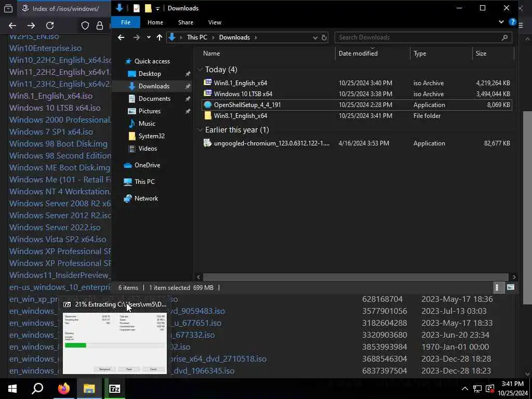Viewport: 532px width, 399px height.
Task: Click the search magnifier icon in Explorer
Action: coord(504,37)
